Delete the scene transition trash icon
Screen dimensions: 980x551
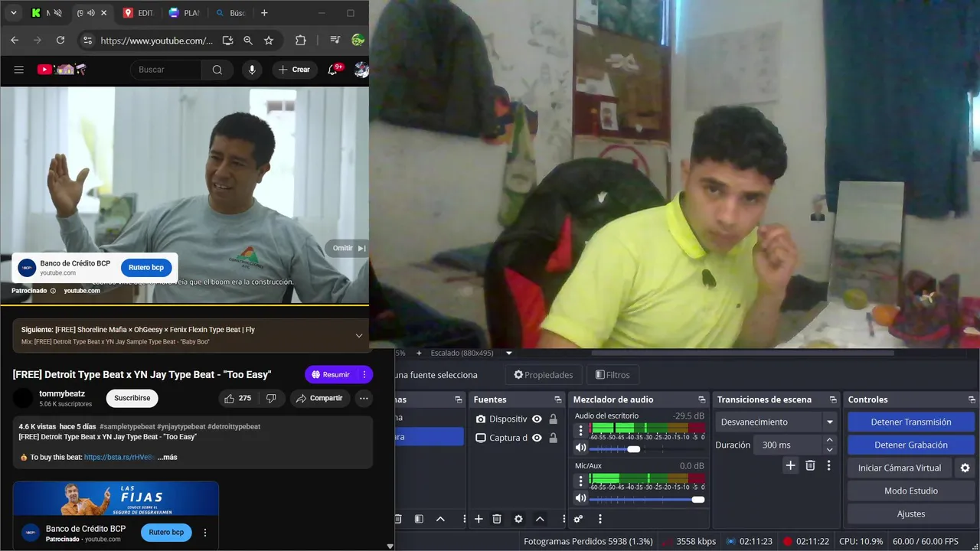pos(810,465)
